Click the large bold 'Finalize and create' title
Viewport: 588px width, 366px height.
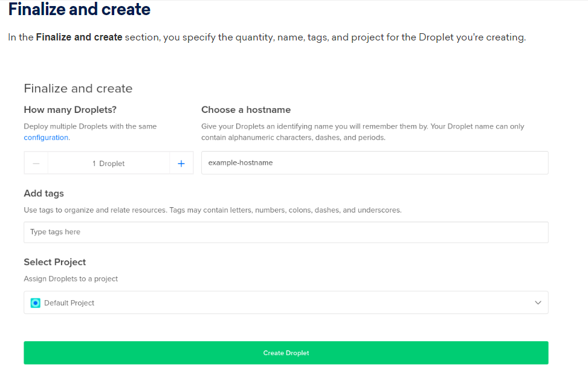79,9
